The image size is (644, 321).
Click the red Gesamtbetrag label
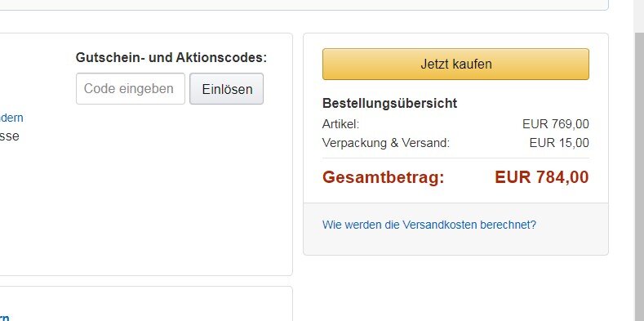(x=383, y=177)
